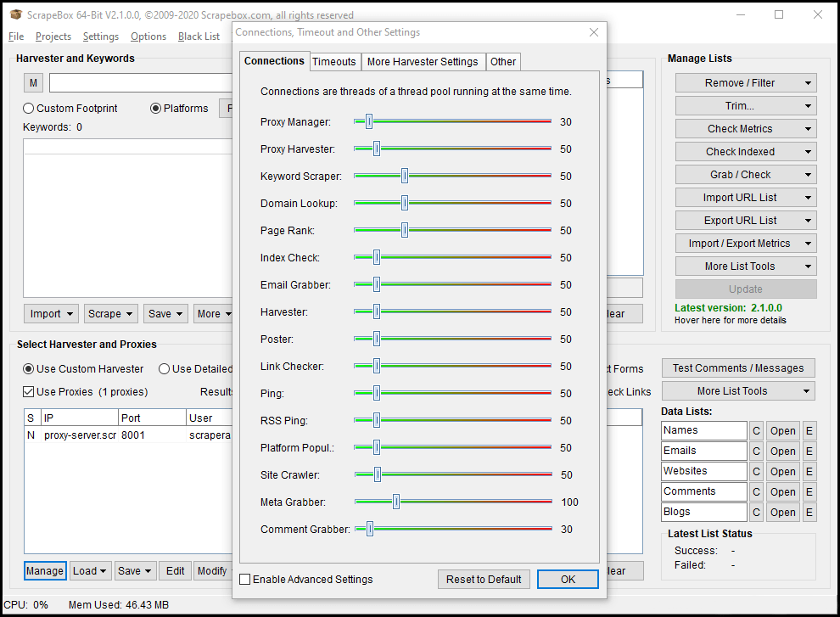Click the M button beside the footprint field

32,82
